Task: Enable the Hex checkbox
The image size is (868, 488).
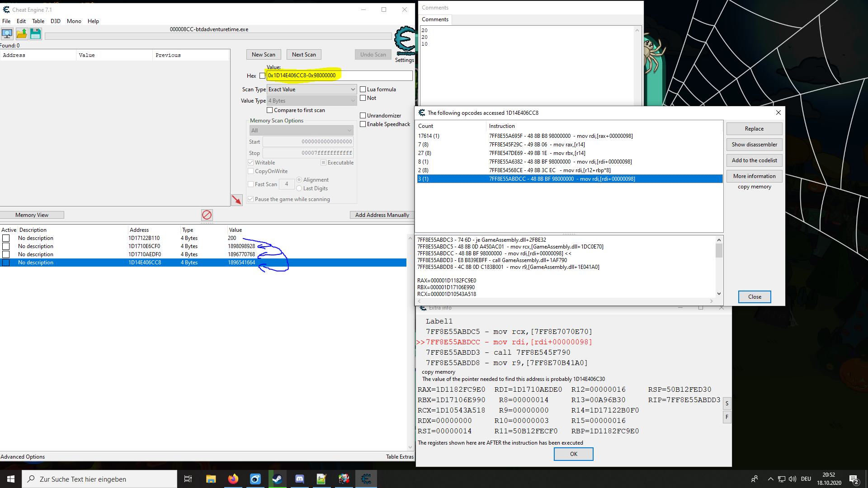Action: coord(262,76)
